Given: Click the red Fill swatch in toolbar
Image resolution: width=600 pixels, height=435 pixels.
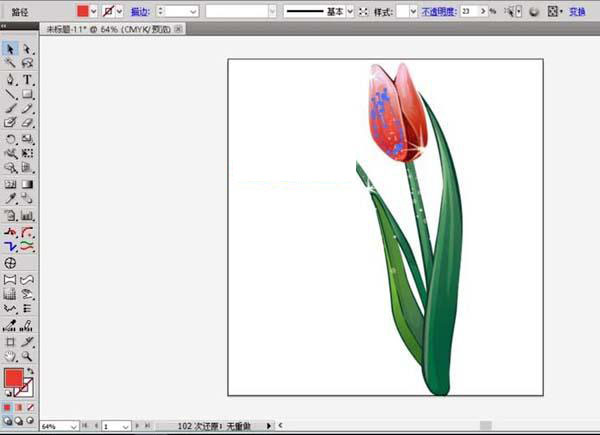Looking at the screenshot, I should 14,378.
